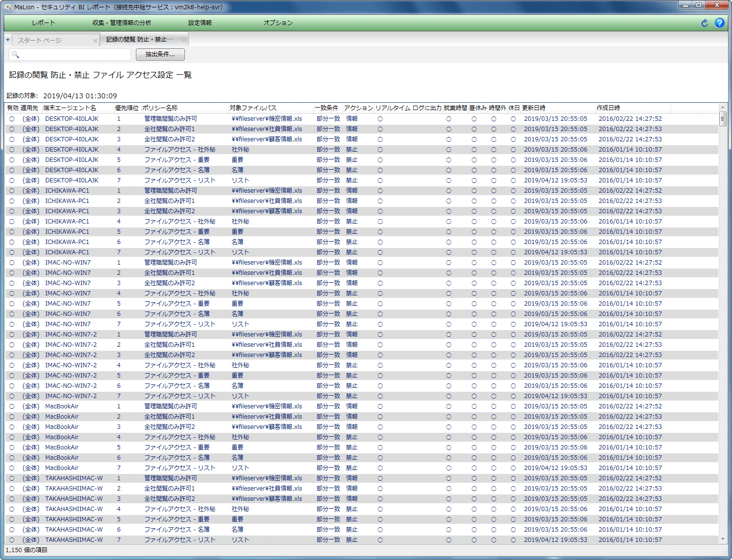
Task: Open the tab list dropdown arrow
Action: pyautogui.click(x=8, y=40)
